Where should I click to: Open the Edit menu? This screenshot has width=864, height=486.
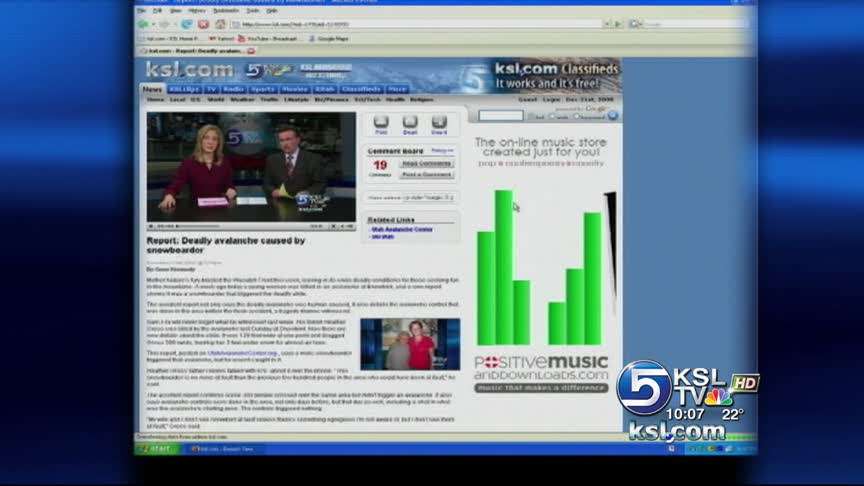[x=158, y=10]
